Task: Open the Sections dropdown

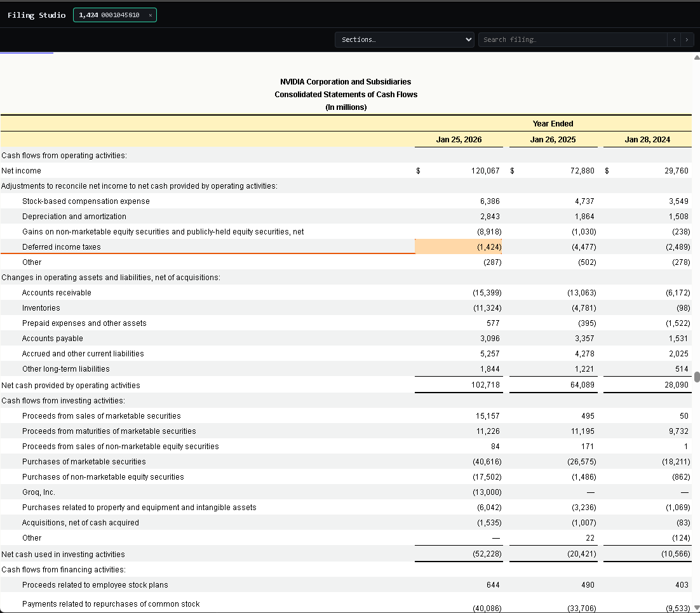Action: (x=405, y=40)
